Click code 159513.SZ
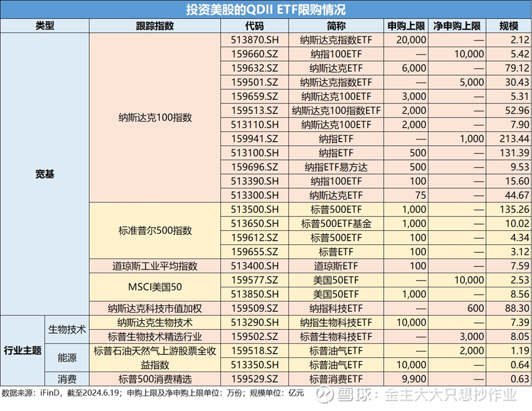This screenshot has width=532, height=411. coord(255,111)
